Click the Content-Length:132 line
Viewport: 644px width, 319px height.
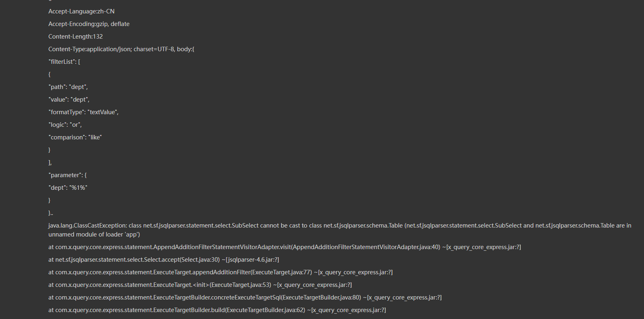point(75,37)
